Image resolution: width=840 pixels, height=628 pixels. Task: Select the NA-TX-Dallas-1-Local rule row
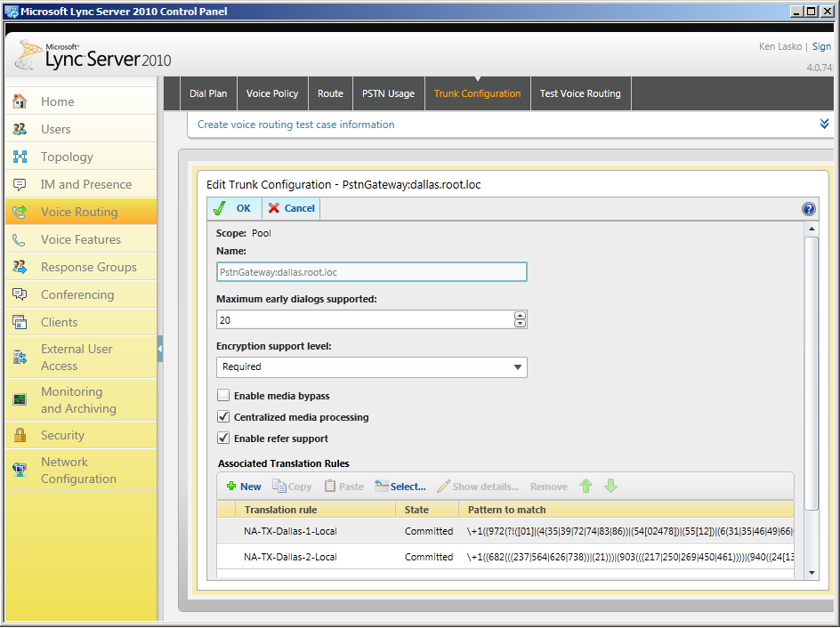pyautogui.click(x=505, y=531)
